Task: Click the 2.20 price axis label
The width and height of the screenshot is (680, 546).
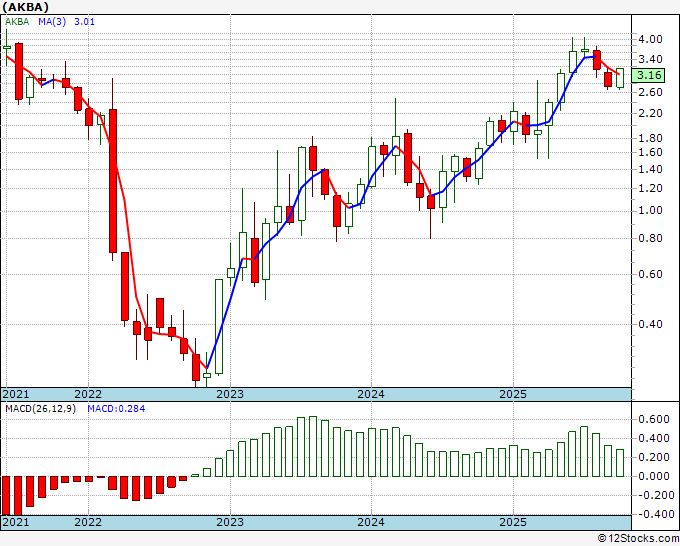Action: pos(650,114)
